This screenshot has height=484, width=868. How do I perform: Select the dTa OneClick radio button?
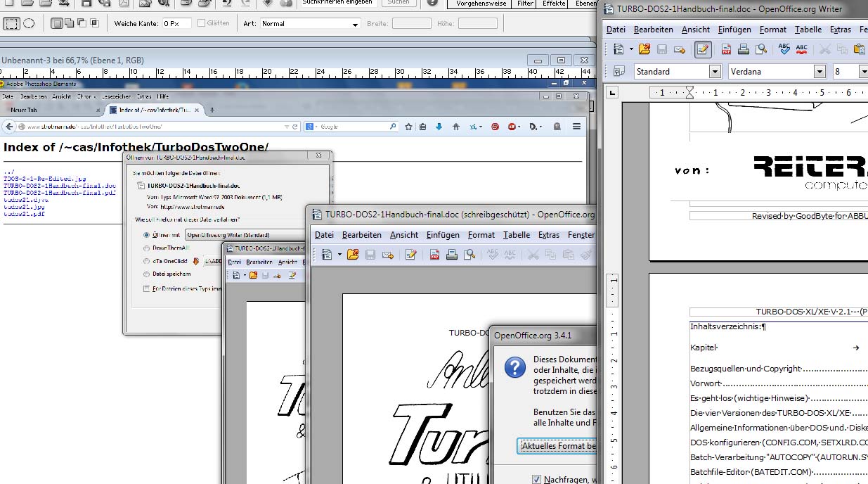click(146, 261)
